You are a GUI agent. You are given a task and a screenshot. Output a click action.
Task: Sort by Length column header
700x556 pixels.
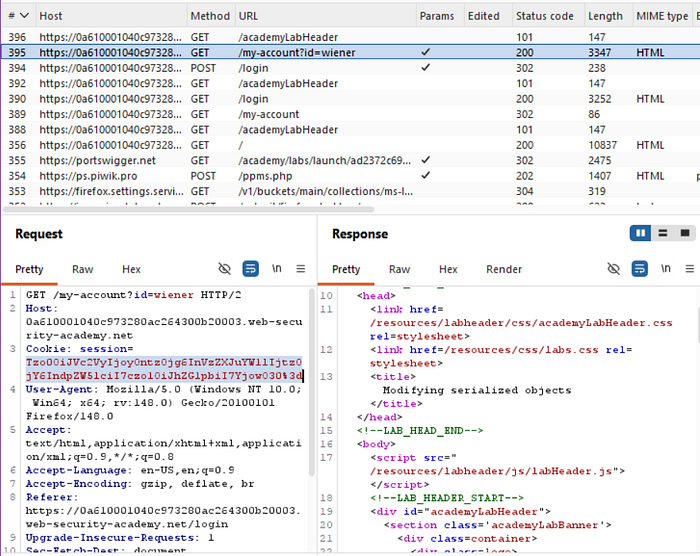coord(608,16)
